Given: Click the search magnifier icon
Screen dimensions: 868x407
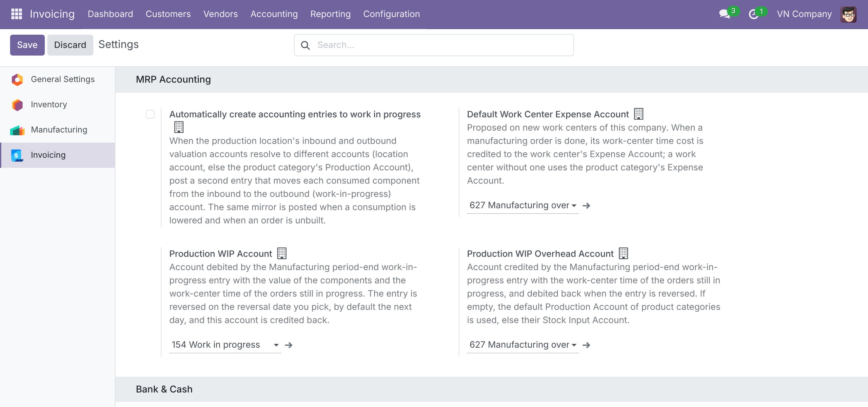Looking at the screenshot, I should click(x=305, y=45).
